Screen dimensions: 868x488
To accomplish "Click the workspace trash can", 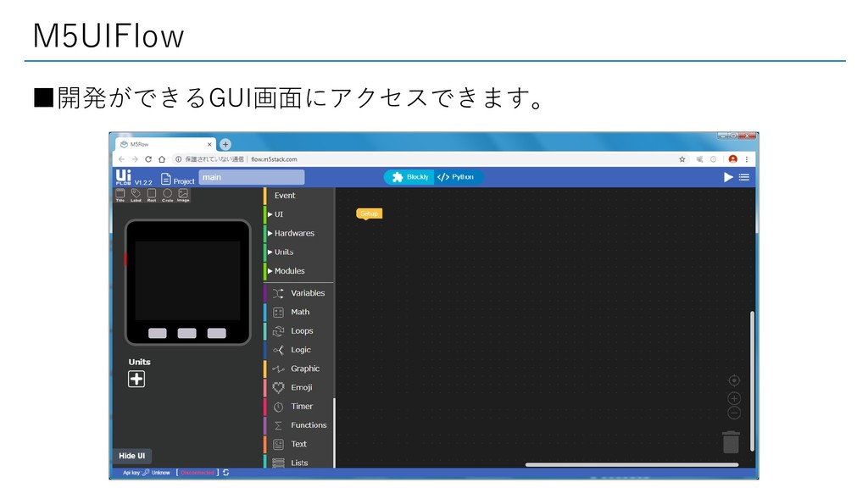I will tap(732, 442).
